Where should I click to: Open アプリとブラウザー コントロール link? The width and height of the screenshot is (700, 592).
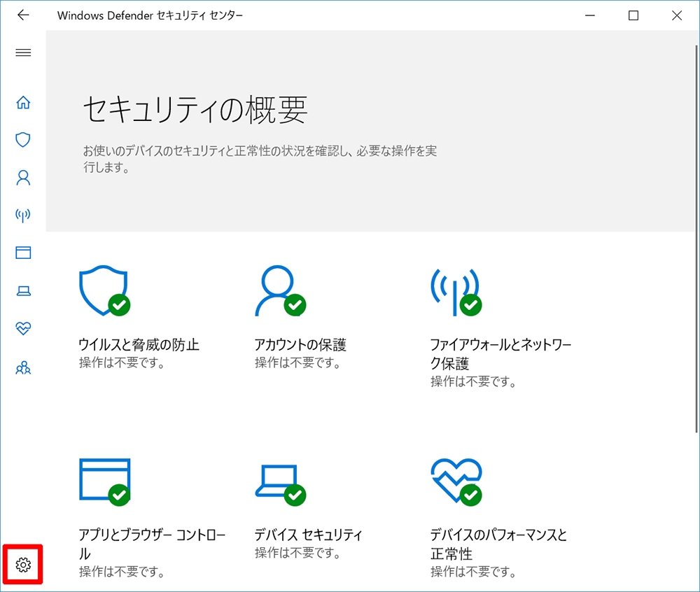point(152,544)
